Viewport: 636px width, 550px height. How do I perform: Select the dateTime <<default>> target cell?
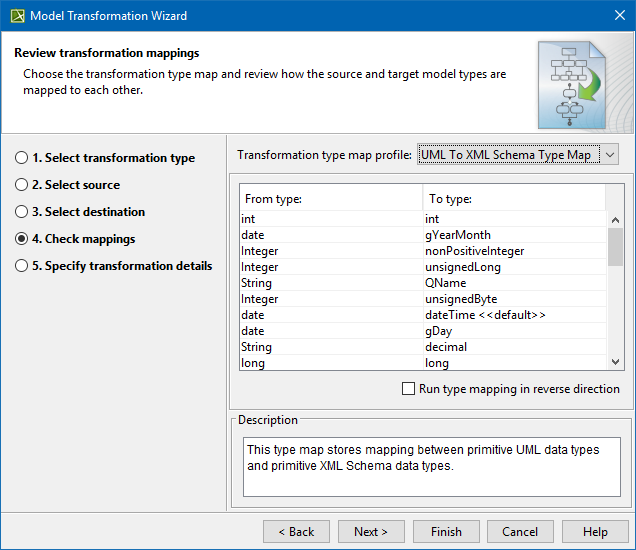(515, 315)
